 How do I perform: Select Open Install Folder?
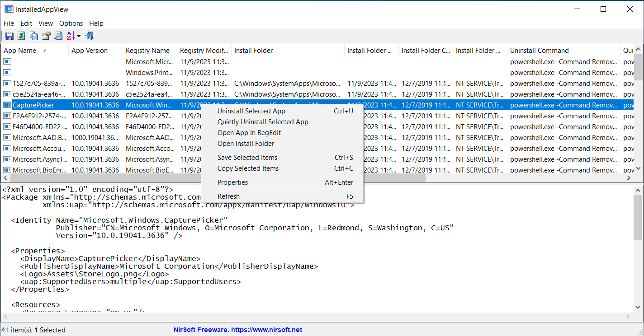click(282, 144)
